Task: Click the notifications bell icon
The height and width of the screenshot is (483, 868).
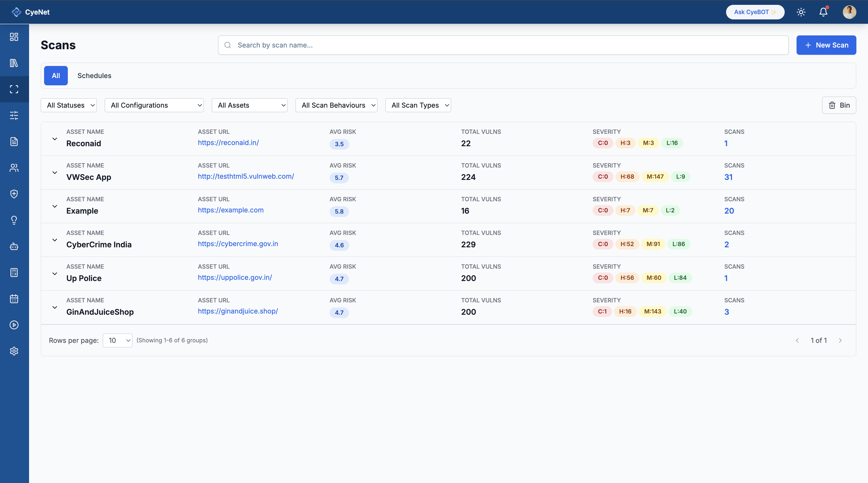Action: point(823,12)
